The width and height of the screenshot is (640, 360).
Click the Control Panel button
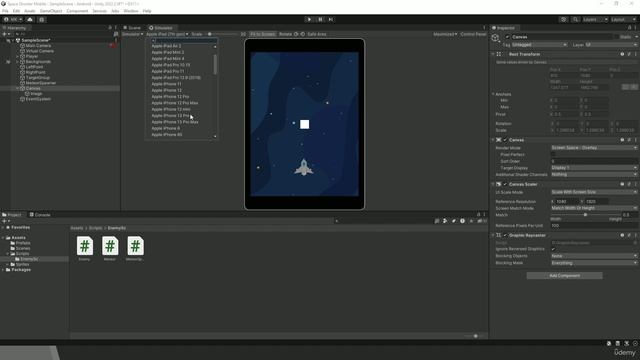(473, 34)
